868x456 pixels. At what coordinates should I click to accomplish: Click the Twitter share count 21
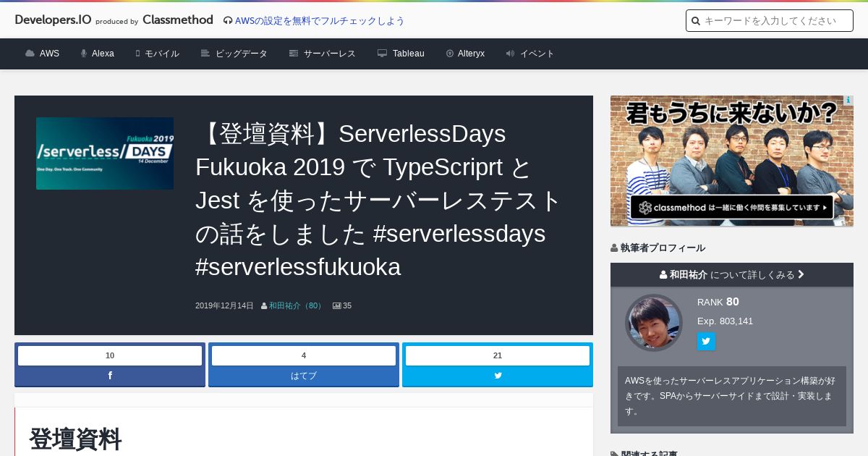click(498, 355)
